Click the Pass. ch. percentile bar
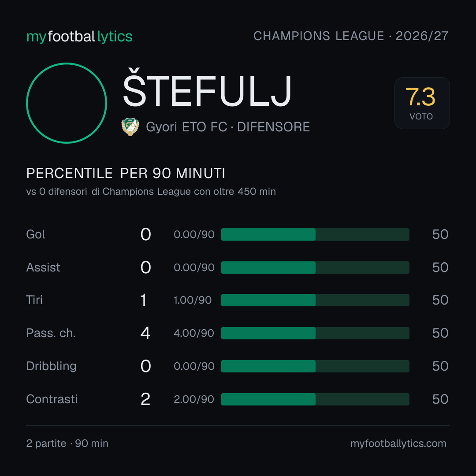 point(315,333)
